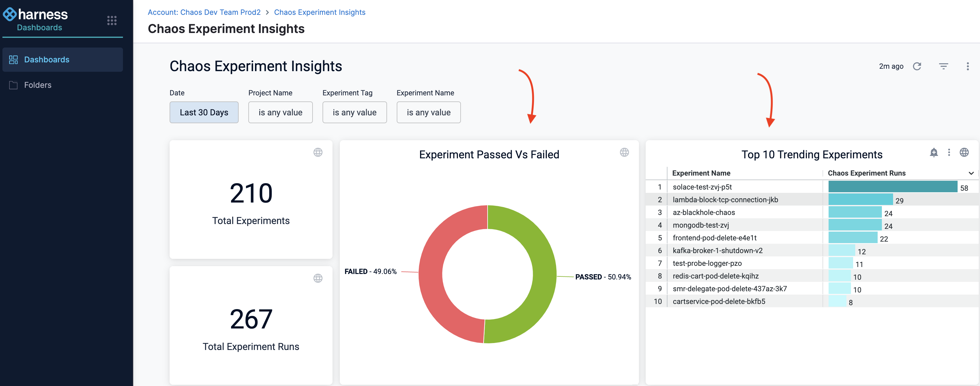Open dashboard three-dot actions menu
980x386 pixels.
point(968,66)
